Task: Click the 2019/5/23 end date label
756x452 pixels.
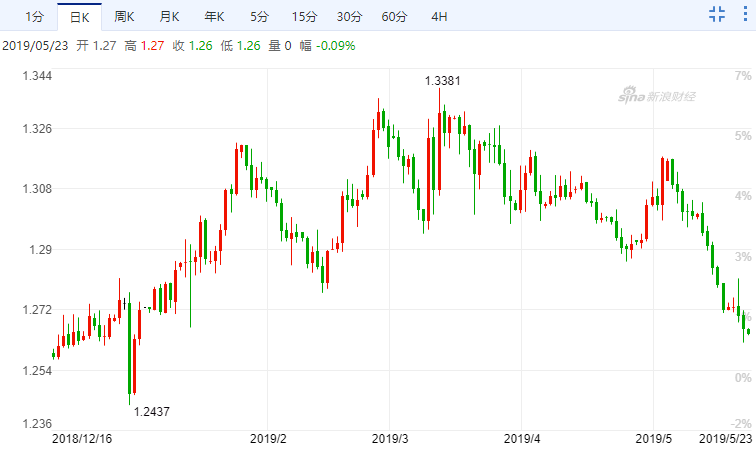Action: pyautogui.click(x=726, y=438)
